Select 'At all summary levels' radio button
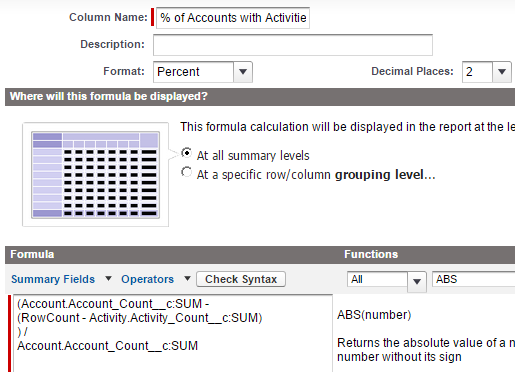The height and width of the screenshot is (372, 515). click(186, 153)
